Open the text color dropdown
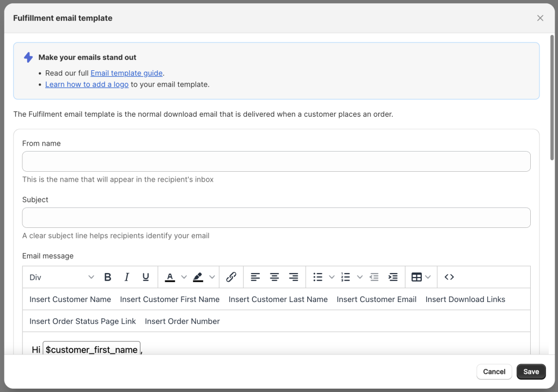This screenshot has width=558, height=392. [x=184, y=277]
